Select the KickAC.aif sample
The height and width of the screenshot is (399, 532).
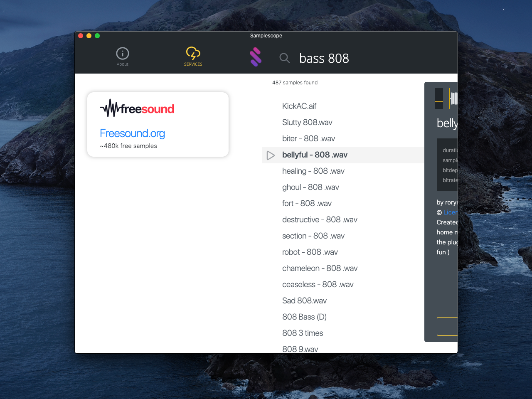[x=299, y=106]
